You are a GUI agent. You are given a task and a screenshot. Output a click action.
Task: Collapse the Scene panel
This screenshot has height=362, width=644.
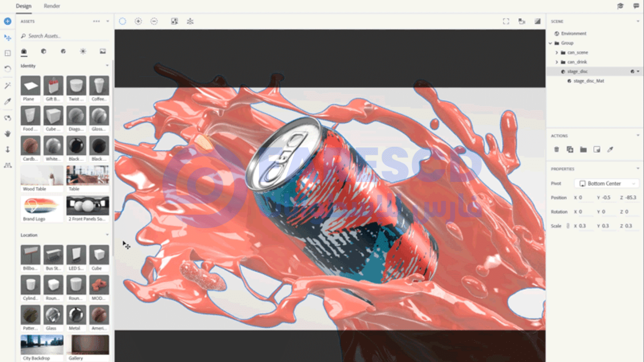click(x=638, y=22)
